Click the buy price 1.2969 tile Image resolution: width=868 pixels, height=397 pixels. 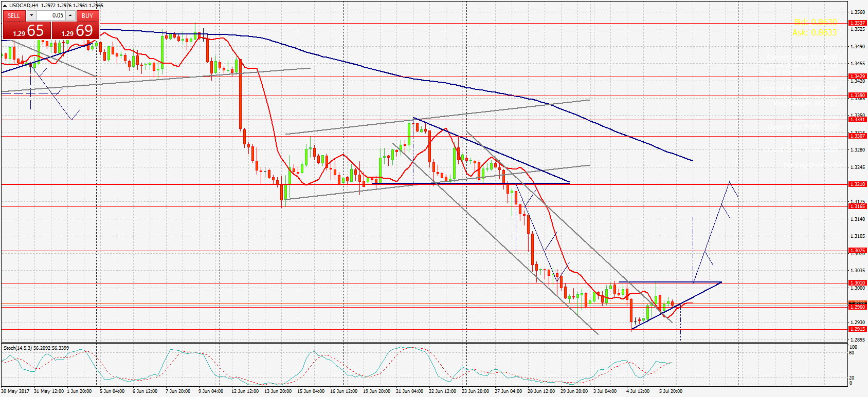coord(76,31)
